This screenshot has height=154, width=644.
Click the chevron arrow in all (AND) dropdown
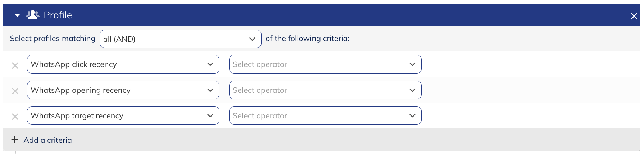coord(252,39)
